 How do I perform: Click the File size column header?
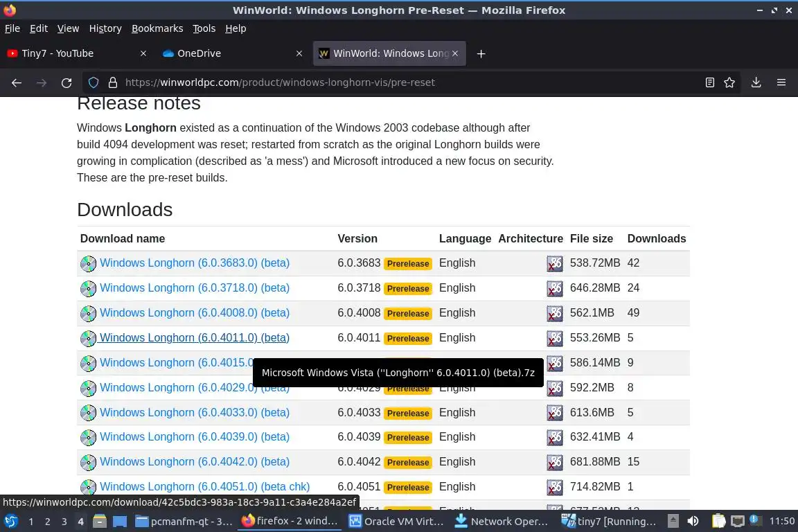point(592,239)
